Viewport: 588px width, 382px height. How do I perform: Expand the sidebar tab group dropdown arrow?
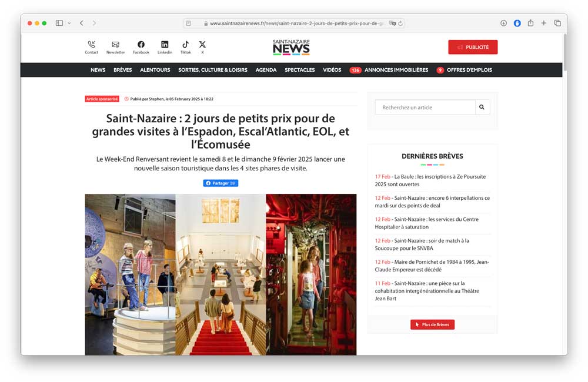coord(69,23)
